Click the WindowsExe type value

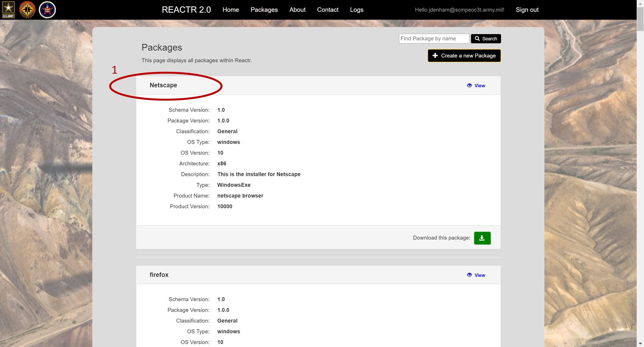234,185
